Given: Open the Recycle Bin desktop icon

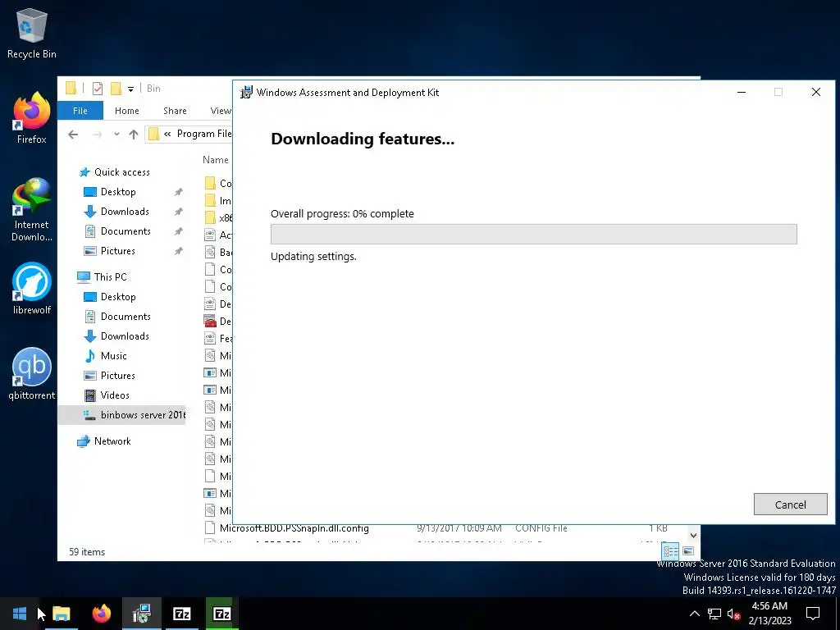Looking at the screenshot, I should tap(32, 33).
